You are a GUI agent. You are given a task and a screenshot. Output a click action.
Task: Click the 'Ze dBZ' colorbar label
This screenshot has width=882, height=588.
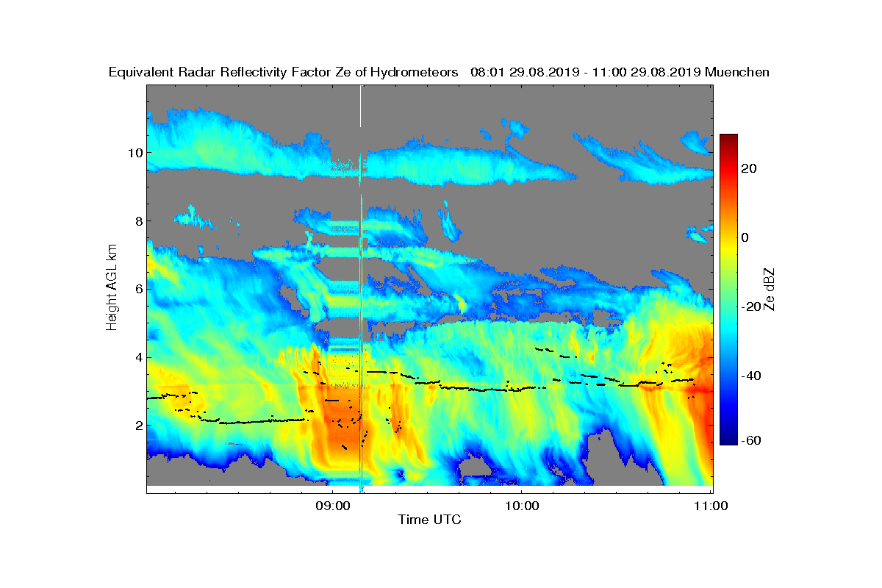click(770, 289)
